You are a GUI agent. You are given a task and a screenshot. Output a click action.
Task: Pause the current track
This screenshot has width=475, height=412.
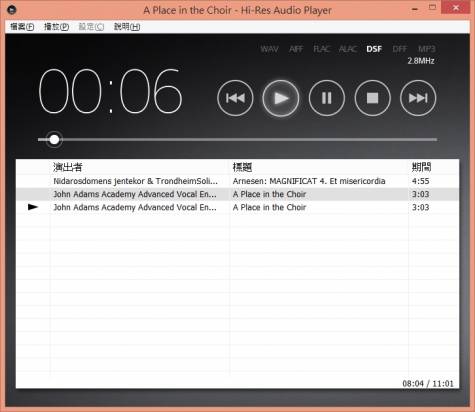click(x=327, y=98)
